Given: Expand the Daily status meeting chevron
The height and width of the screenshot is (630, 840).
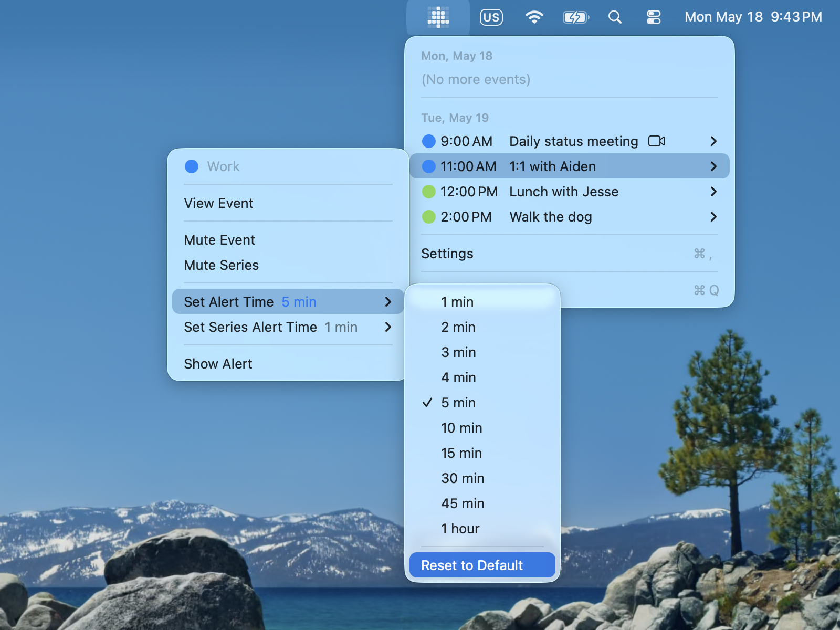Looking at the screenshot, I should tap(713, 141).
